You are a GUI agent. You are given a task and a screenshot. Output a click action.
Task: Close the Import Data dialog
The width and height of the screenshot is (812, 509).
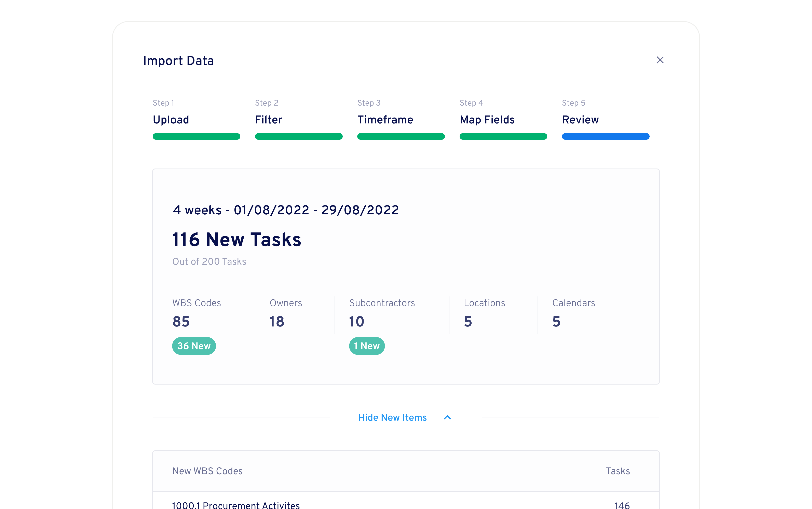[x=660, y=60]
